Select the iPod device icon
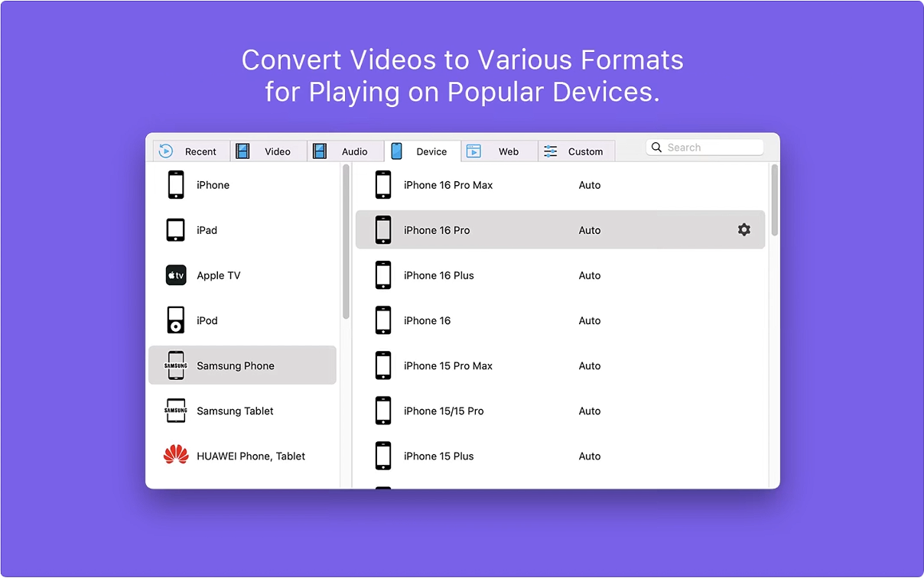 [176, 320]
